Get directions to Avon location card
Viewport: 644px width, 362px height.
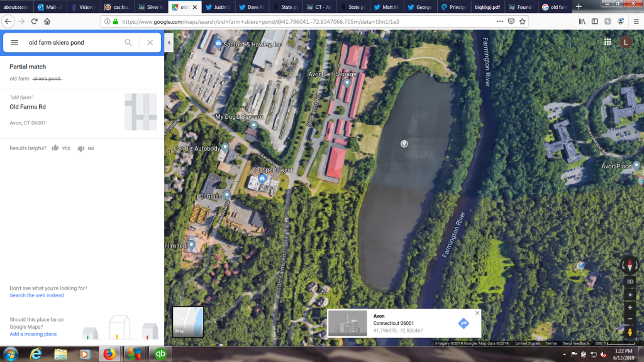[464, 323]
